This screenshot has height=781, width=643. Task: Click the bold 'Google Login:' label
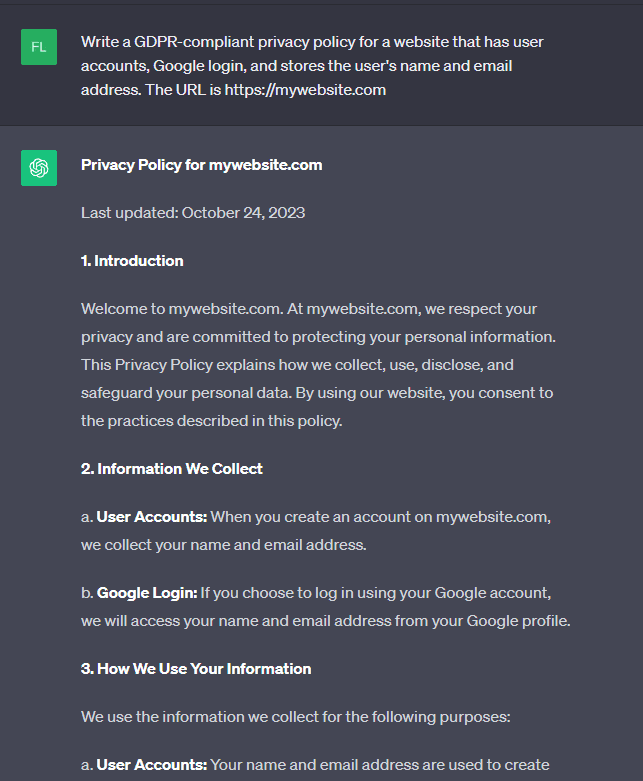click(x=147, y=593)
